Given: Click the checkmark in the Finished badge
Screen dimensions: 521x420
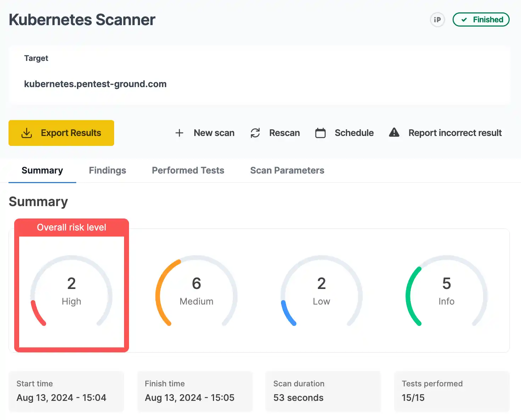Looking at the screenshot, I should pos(464,20).
